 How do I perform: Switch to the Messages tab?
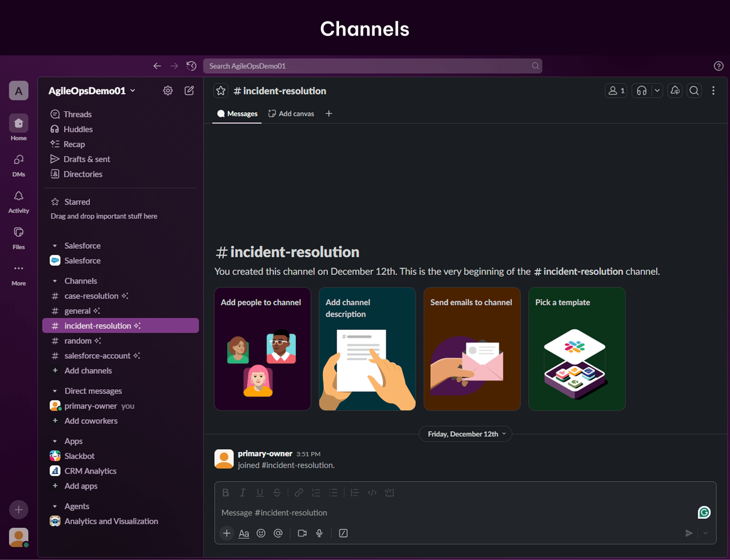point(237,114)
